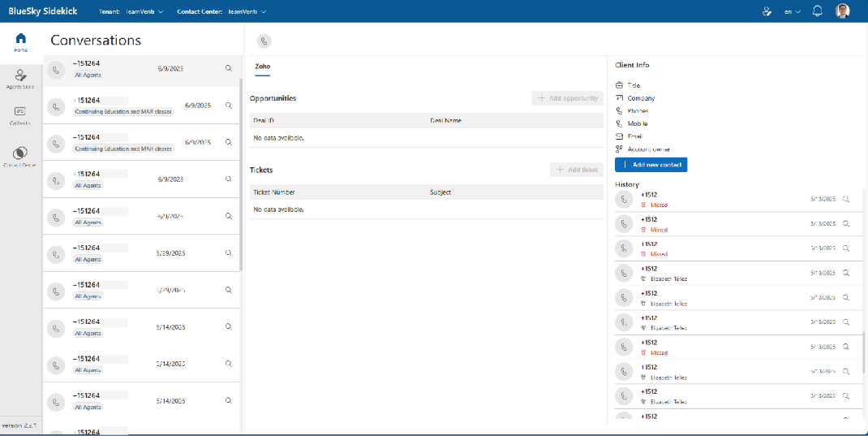The image size is (868, 436).
Task: Open the user profile avatar
Action: 843,11
